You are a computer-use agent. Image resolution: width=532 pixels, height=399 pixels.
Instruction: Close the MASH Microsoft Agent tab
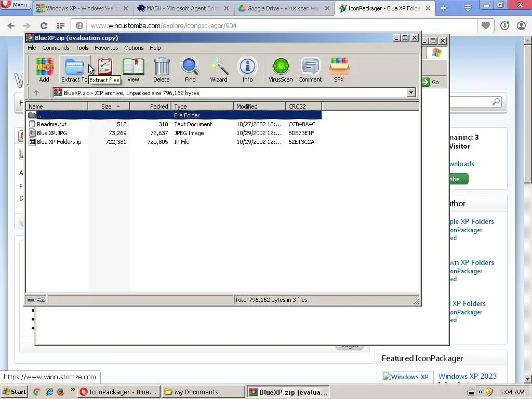[x=227, y=8]
